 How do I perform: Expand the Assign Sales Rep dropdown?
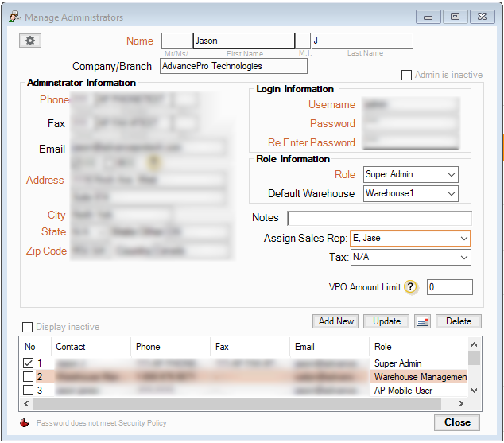point(463,238)
